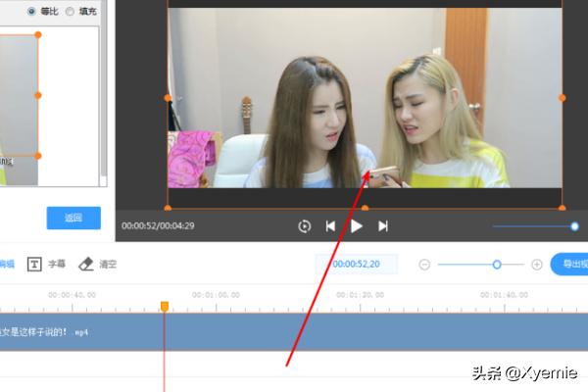
Task: Click the timeline zoom slider handle
Action: tap(497, 265)
